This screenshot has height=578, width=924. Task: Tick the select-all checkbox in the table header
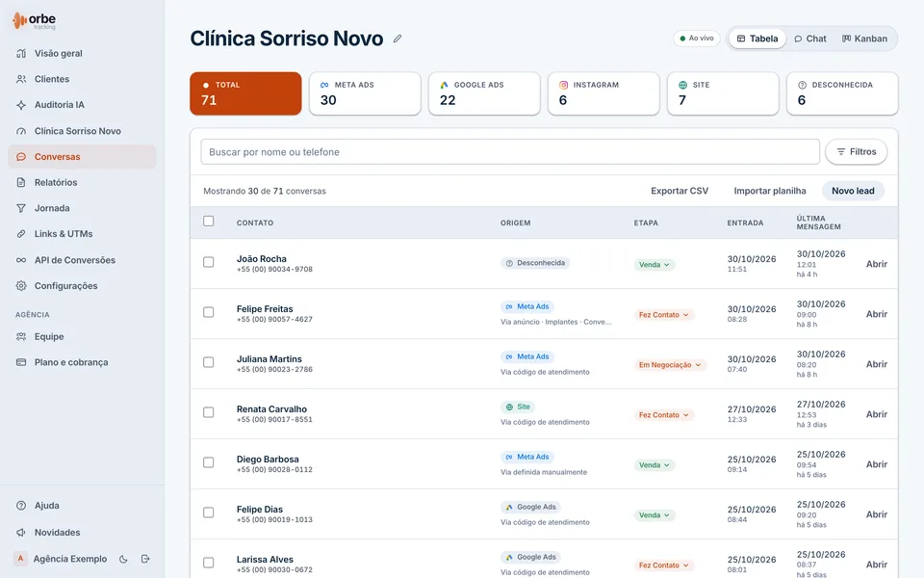pyautogui.click(x=209, y=222)
